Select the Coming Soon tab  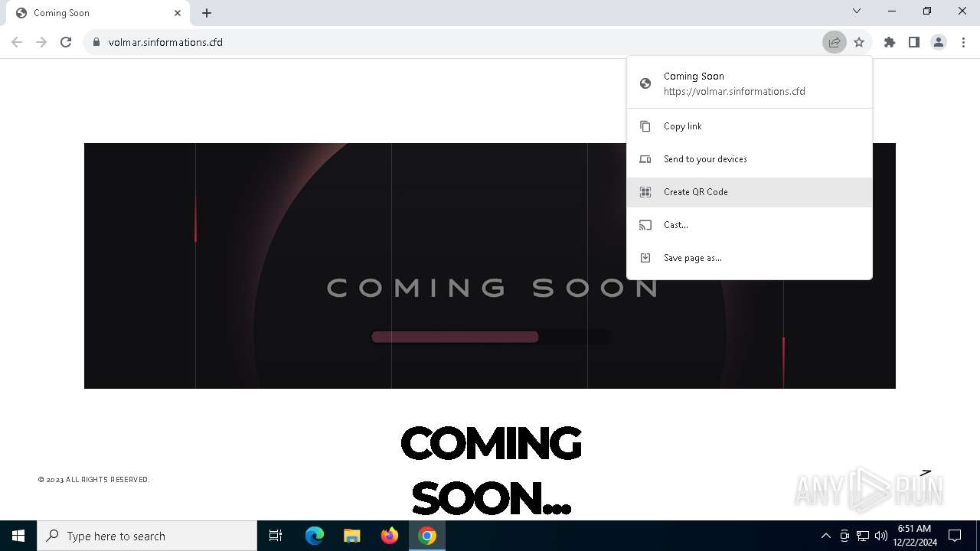(97, 13)
